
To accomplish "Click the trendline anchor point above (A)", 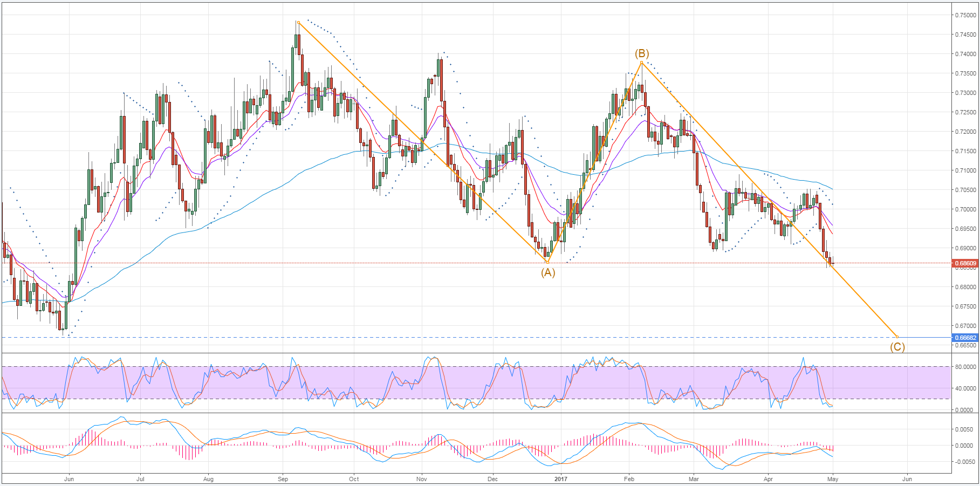I will [x=547, y=262].
